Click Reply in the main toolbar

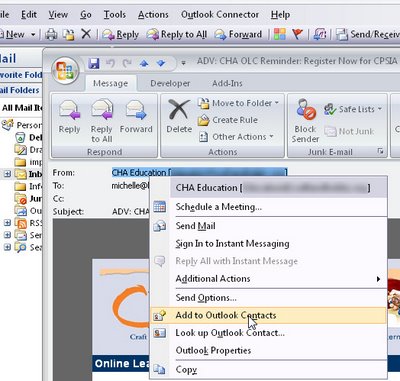120,34
